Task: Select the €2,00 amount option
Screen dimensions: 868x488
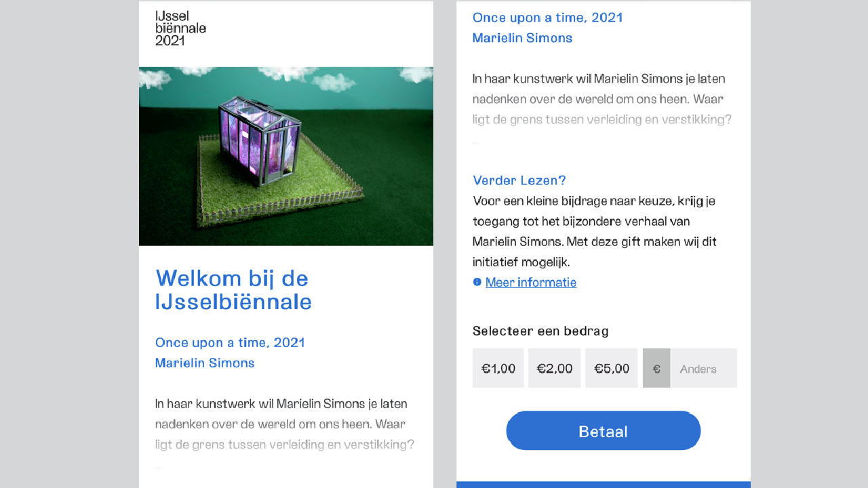Action: 555,368
